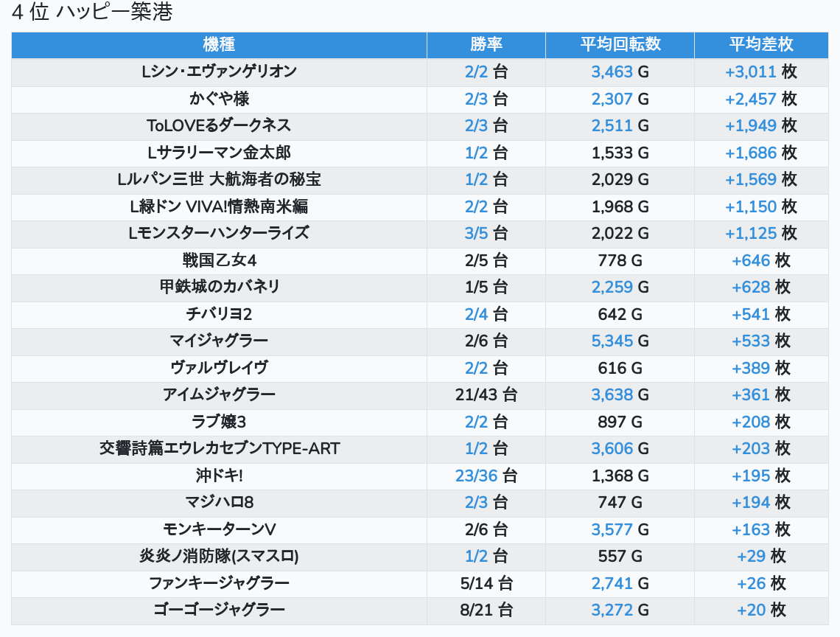Click win rate 21/43 台 for アイムジャグラー
840x637 pixels.
[x=486, y=394]
